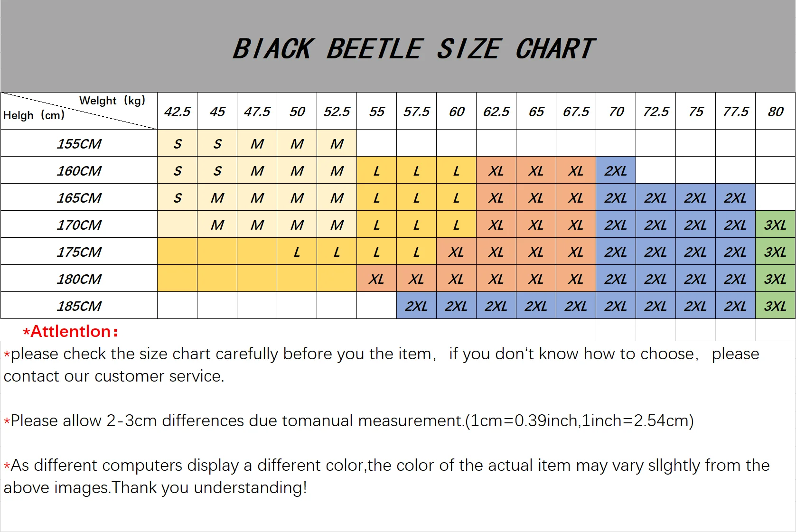Screen dimensions: 796x532
Task: Select the S cell in the 165CM row
Action: 177,198
